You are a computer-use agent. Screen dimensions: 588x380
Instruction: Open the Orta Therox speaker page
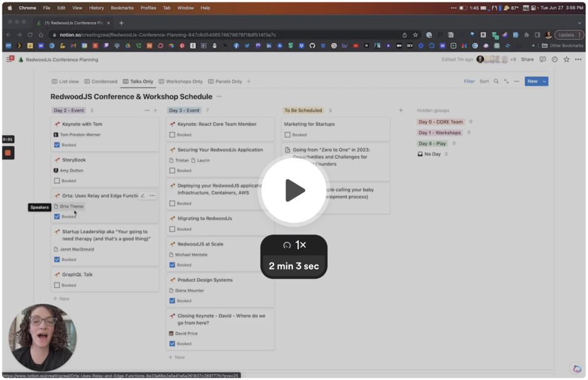pyautogui.click(x=69, y=206)
